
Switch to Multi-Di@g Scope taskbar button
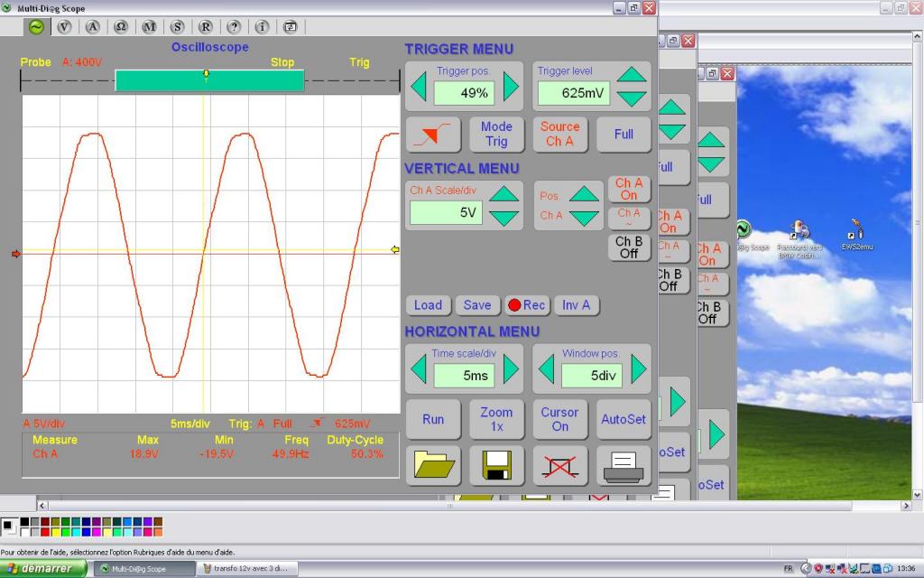(143, 569)
